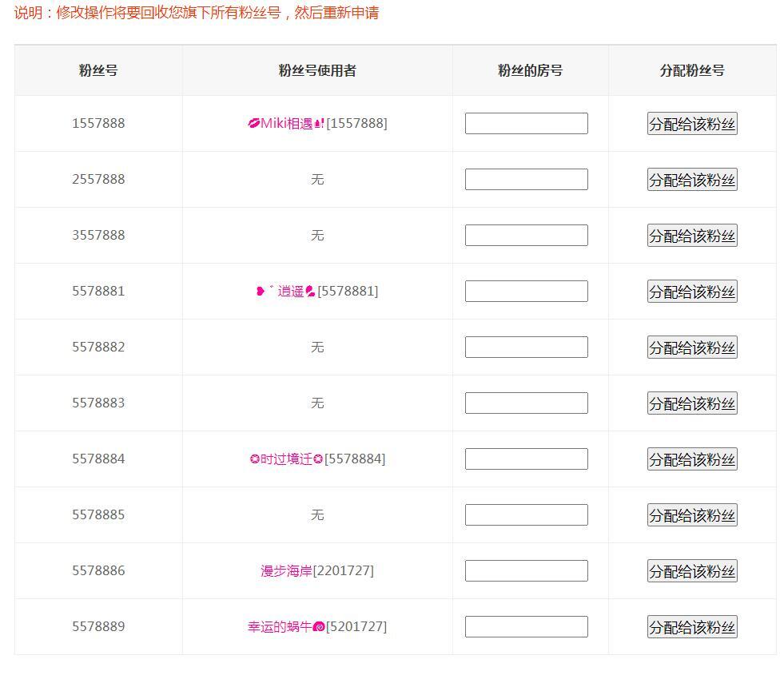Open Miki相遇 user link
The width and height of the screenshot is (784, 683).
286,123
